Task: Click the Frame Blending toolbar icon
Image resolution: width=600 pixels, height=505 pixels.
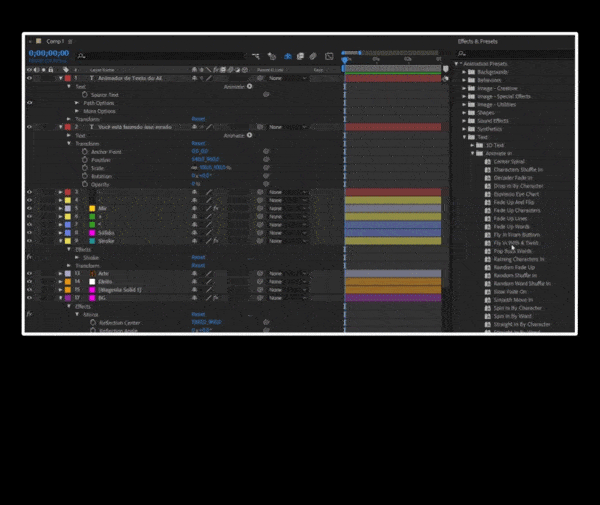Action: [x=300, y=56]
